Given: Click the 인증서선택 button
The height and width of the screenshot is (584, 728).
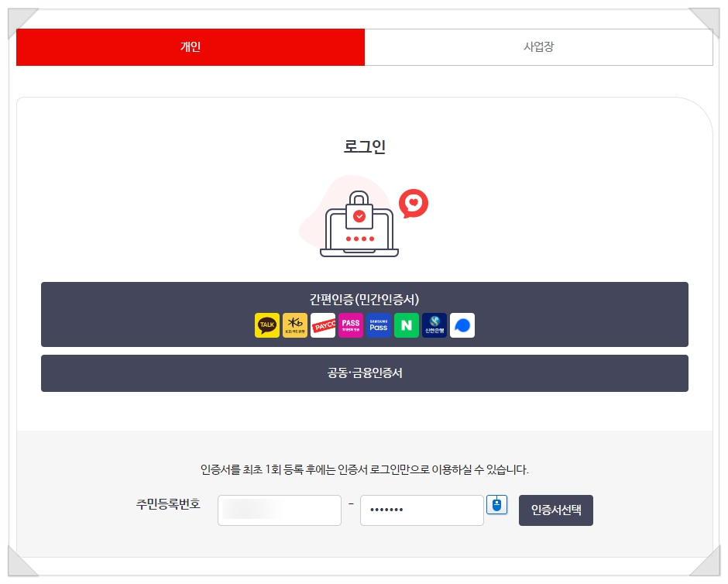Looking at the screenshot, I should pyautogui.click(x=556, y=510).
